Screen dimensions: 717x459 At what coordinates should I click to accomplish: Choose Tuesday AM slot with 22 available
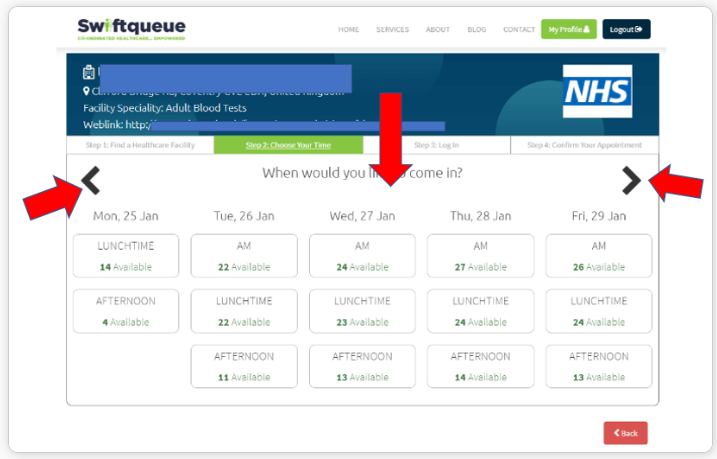coord(244,256)
